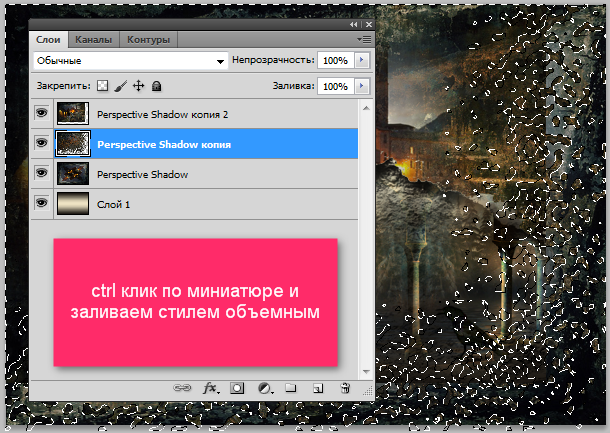Viewport: 610px width, 433px height.
Task: Click the Заливка 100% value field
Action: pyautogui.click(x=335, y=86)
